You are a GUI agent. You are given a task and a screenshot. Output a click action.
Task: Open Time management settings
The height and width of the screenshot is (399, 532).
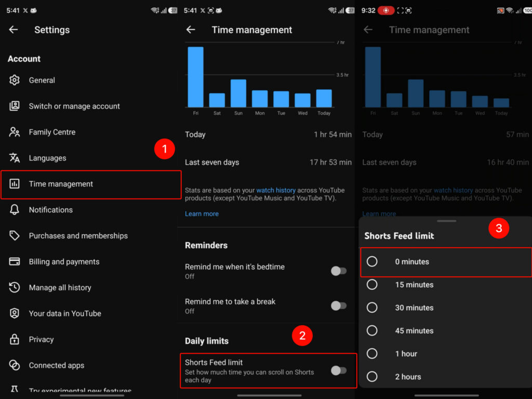click(91, 184)
